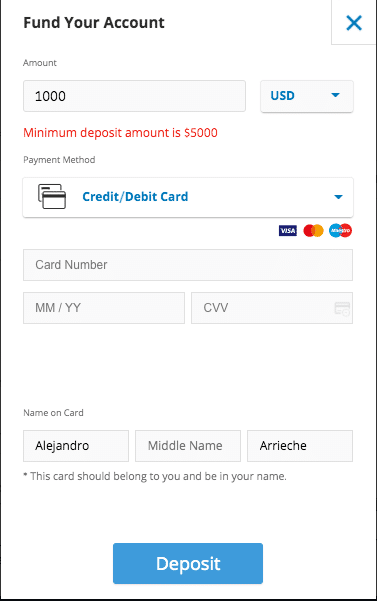Select the Middle Name field
This screenshot has width=377, height=601.
(x=188, y=446)
